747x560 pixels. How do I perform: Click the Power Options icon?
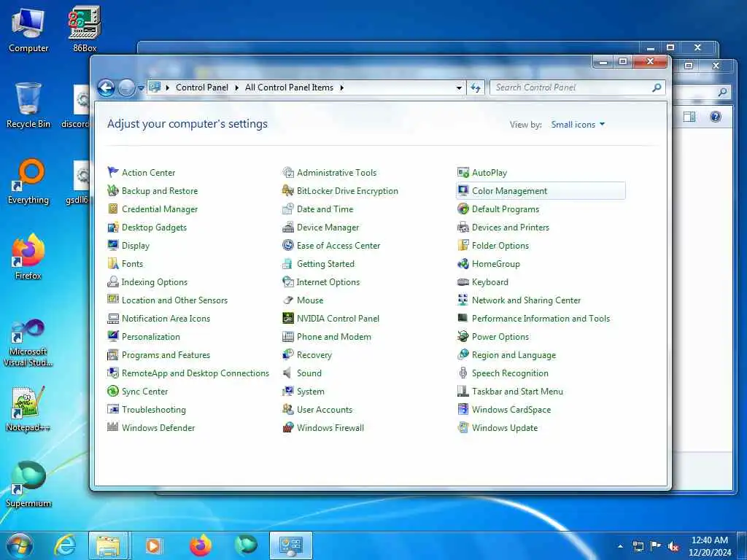tap(462, 336)
